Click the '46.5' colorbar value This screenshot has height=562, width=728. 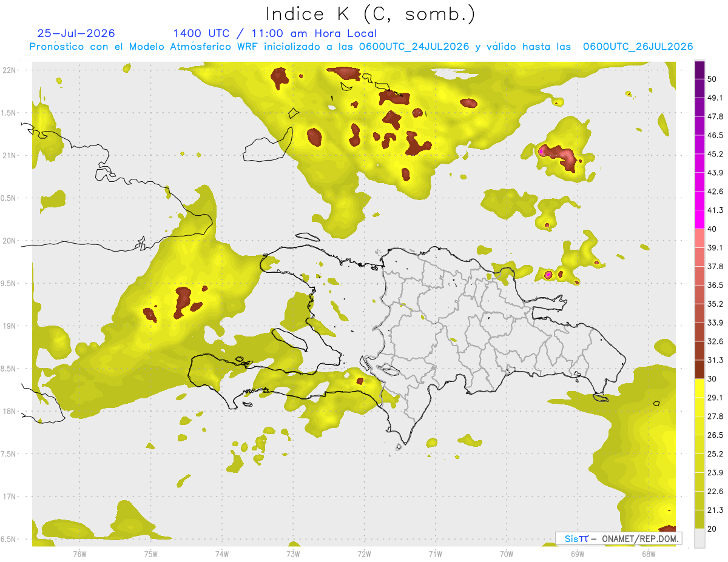pos(715,135)
